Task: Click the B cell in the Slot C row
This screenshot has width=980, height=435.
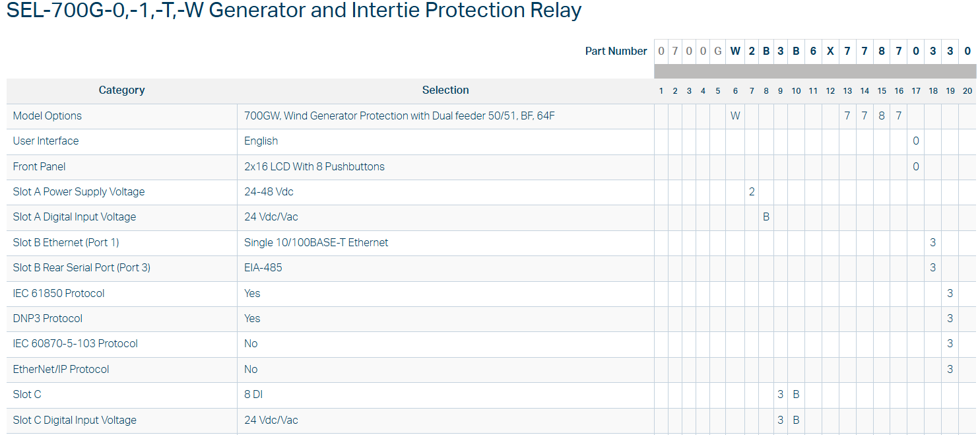Action: tap(796, 395)
